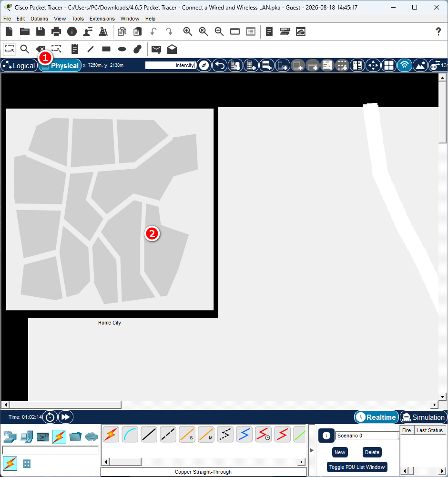Open a file with the folder icon
Screen dimensions: 448x477
coord(25,31)
